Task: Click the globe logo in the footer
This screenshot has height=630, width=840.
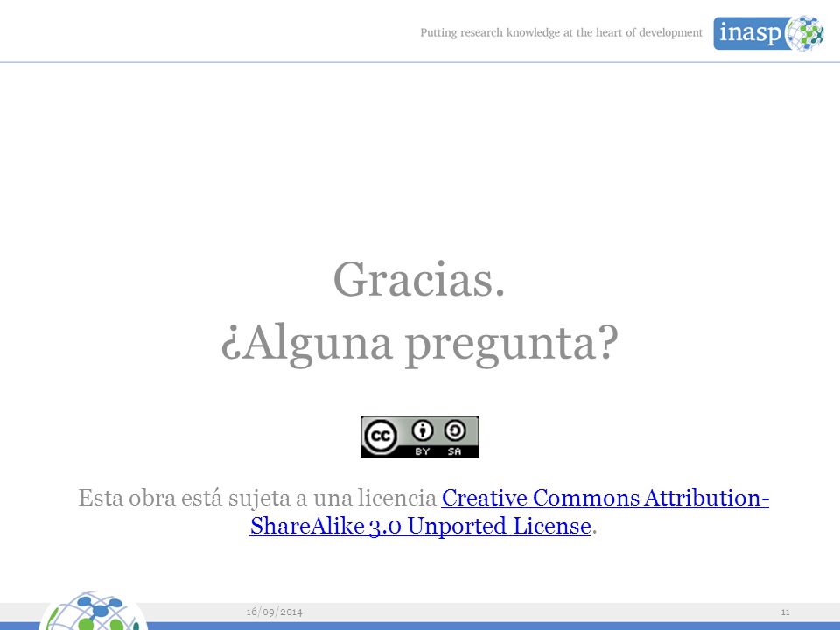Action: (x=93, y=611)
